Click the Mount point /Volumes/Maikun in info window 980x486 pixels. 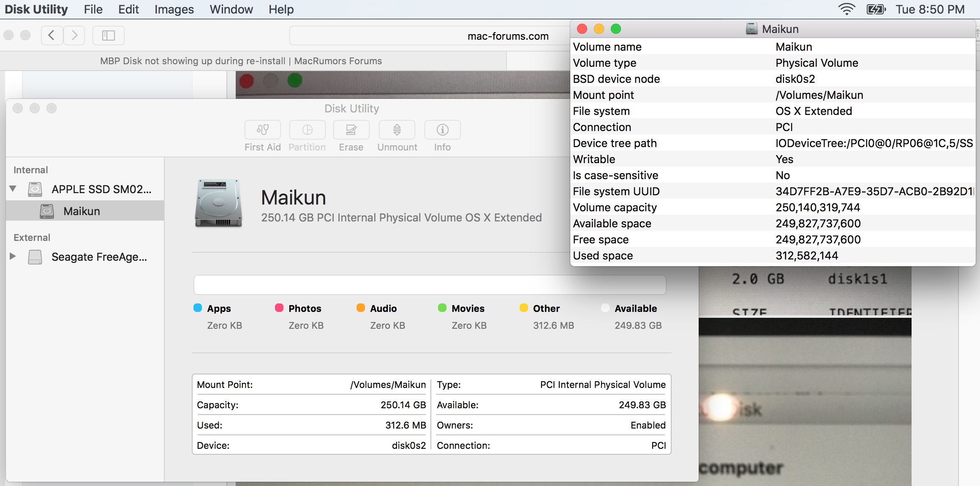[819, 95]
